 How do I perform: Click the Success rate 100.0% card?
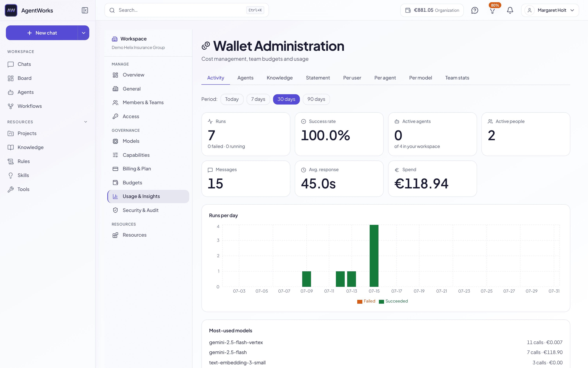[339, 134]
